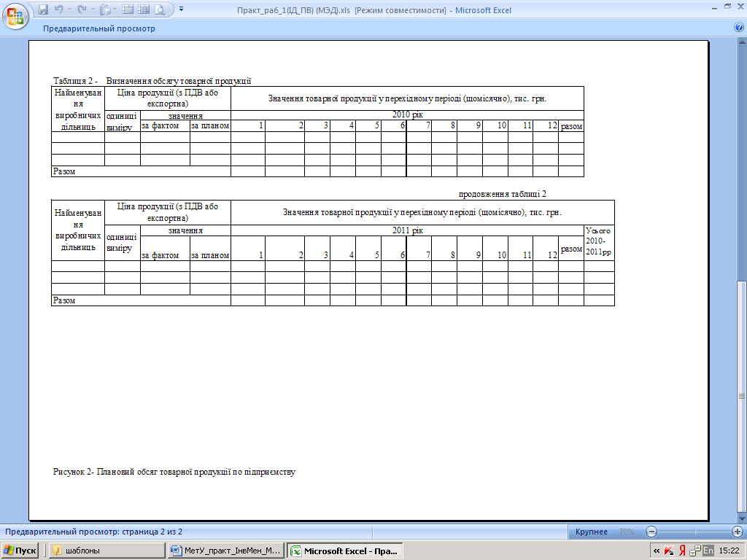
Task: Open the Office button menu
Action: point(15,16)
